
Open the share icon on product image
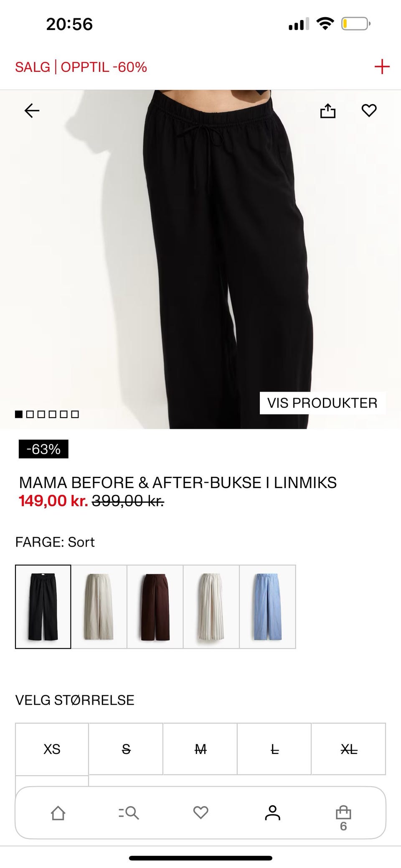coord(328,111)
